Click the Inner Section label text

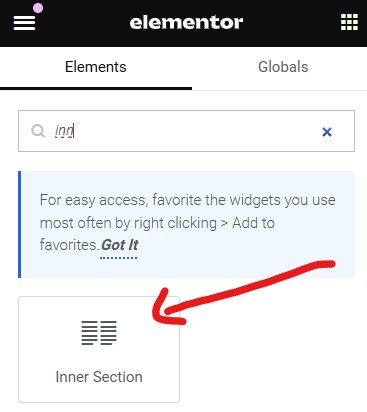[x=99, y=377]
